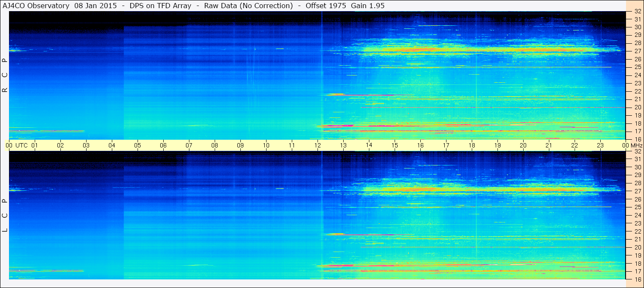Screen dimensions: 644x288
Task: Click the 32 MHz tick in RCP panel
Action: (637, 12)
